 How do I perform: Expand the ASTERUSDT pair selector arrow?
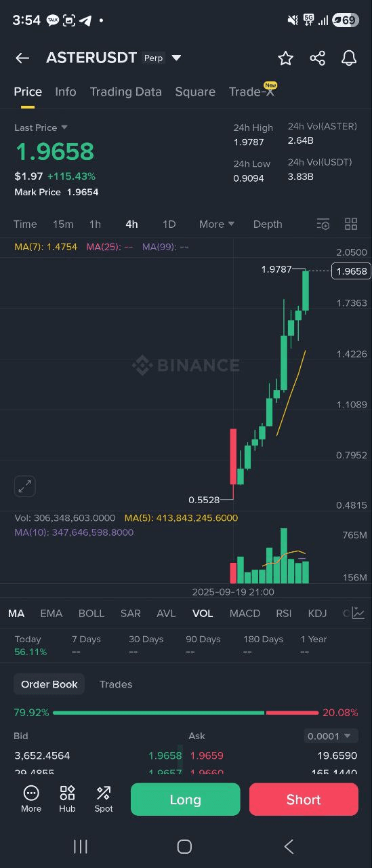click(176, 58)
